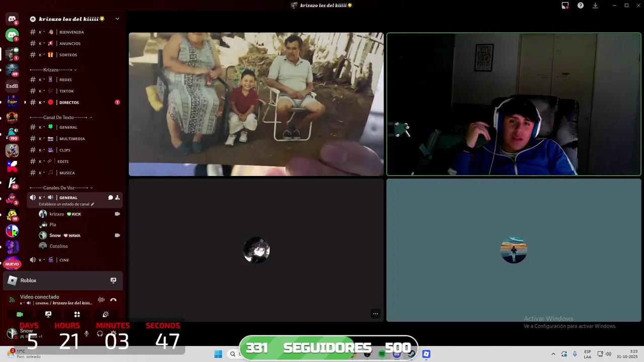This screenshot has height=362, width=644.
Task: Open the ESP LAA language selector
Action: [x=588, y=354]
